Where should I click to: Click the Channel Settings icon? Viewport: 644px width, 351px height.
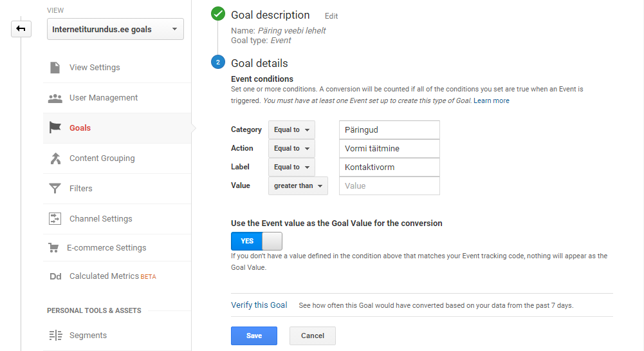[55, 219]
